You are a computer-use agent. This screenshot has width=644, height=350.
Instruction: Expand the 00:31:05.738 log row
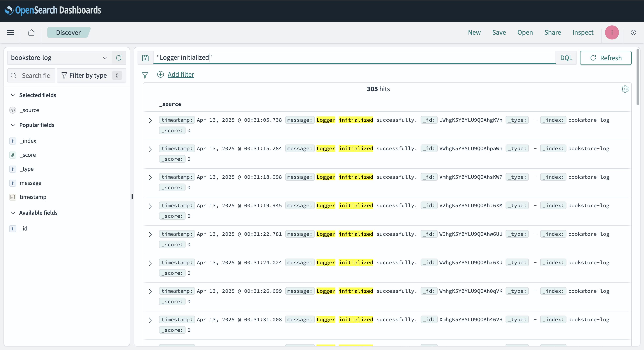click(150, 120)
